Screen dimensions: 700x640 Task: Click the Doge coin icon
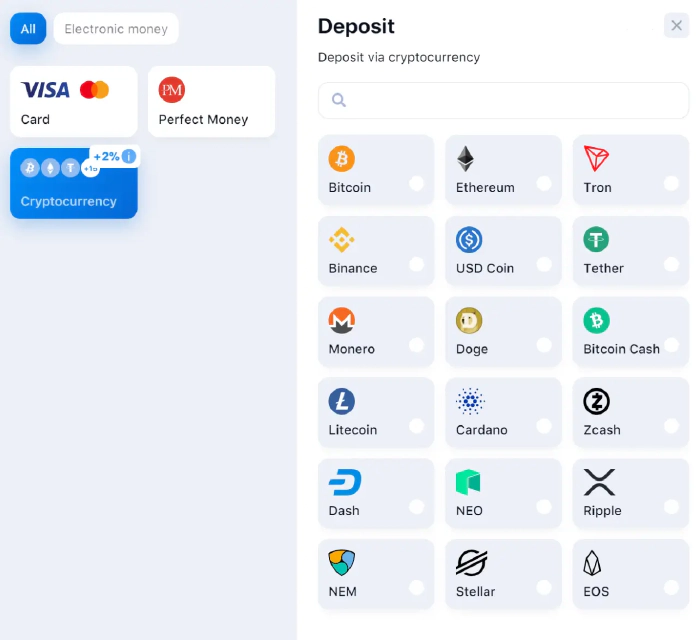[469, 320]
